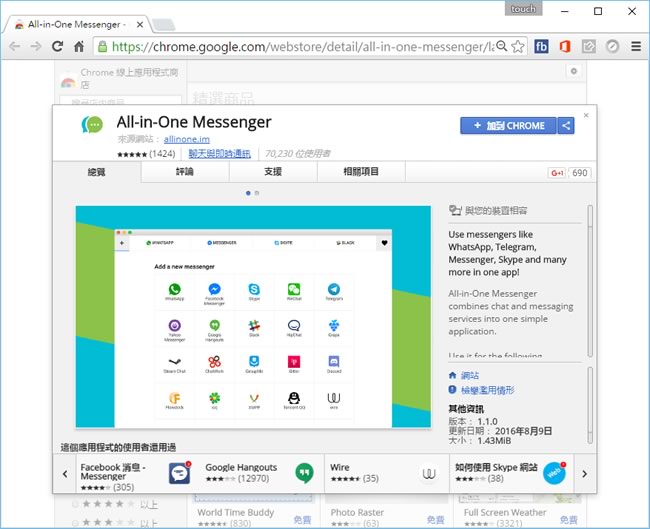Open the Wire related app card

pyautogui.click(x=386, y=473)
